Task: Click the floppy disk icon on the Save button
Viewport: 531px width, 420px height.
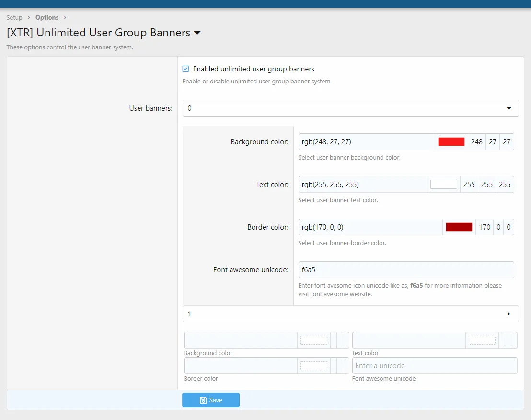Action: click(x=203, y=400)
